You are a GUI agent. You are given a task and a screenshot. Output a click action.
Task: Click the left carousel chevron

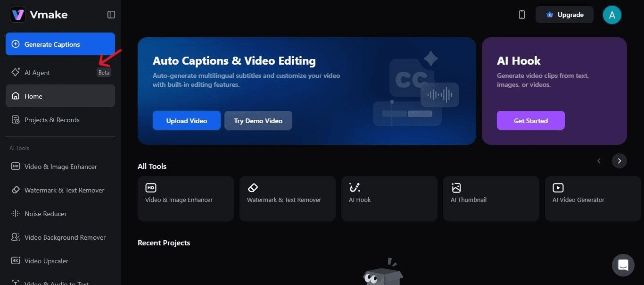tap(599, 160)
